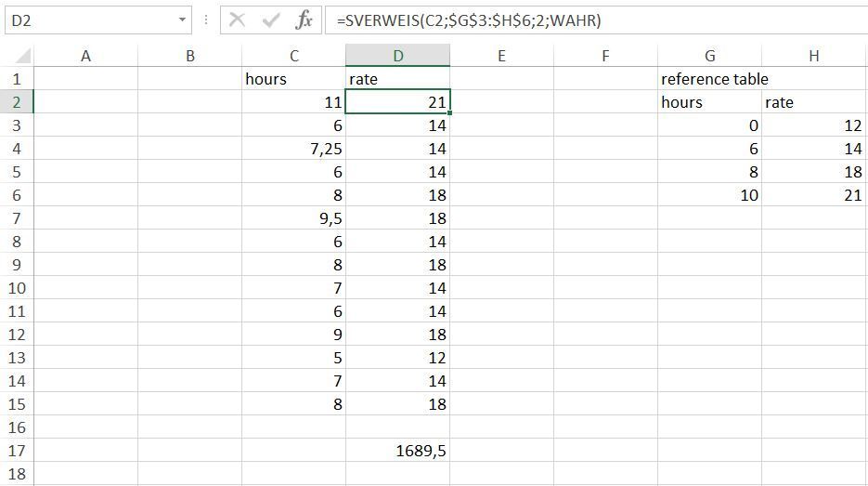This screenshot has height=486, width=868.
Task: Select column H header
Action: [814, 56]
